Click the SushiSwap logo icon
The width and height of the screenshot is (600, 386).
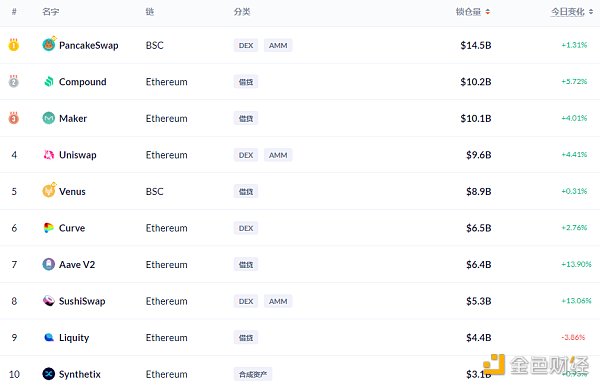tap(49, 301)
